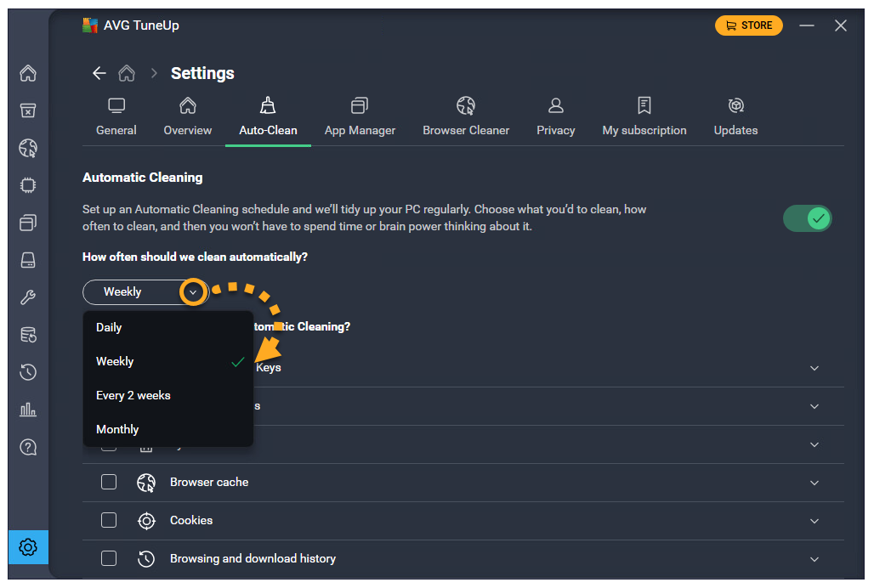The width and height of the screenshot is (874, 588).
Task: Enable Browsing and download history checkbox
Action: click(x=109, y=558)
